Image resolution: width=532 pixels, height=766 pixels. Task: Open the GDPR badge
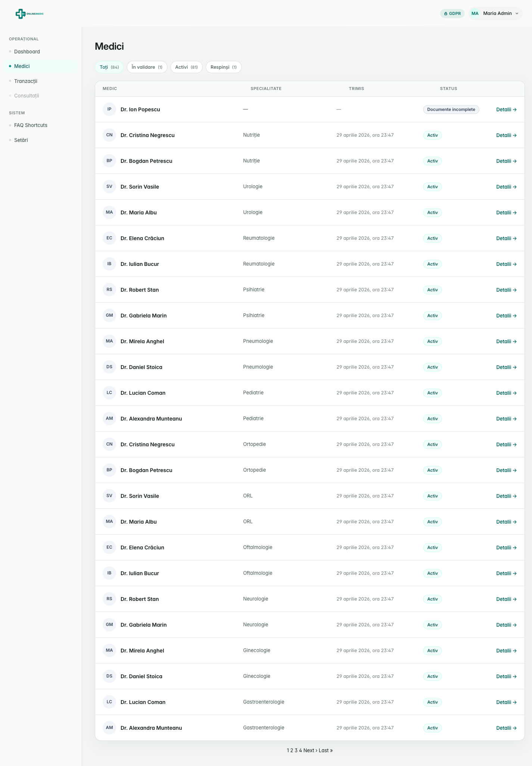(x=452, y=13)
